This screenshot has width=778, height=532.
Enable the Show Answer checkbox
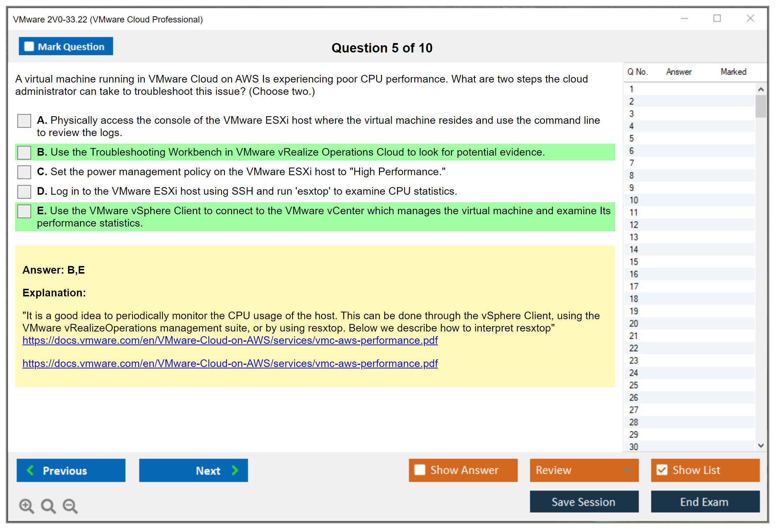pos(420,470)
